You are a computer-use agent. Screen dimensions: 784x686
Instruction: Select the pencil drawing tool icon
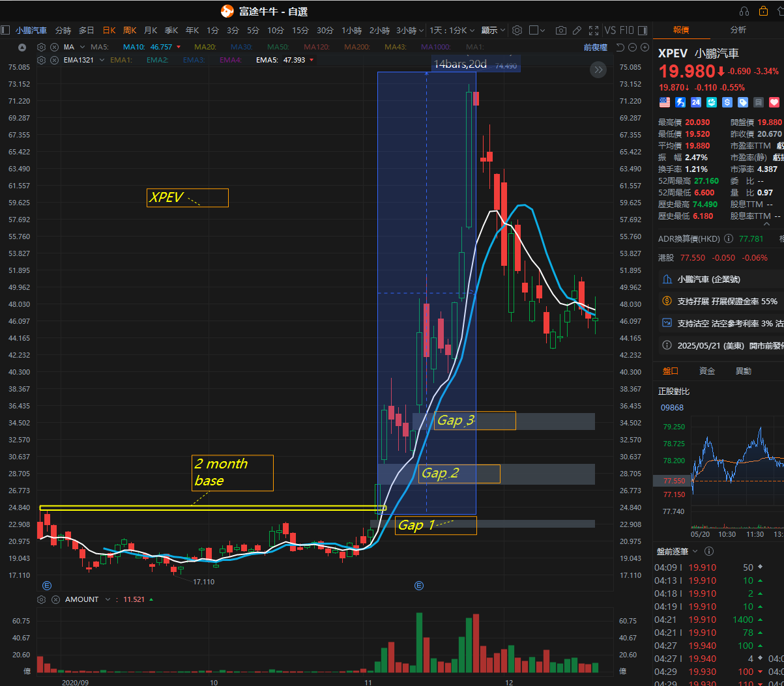[577, 30]
